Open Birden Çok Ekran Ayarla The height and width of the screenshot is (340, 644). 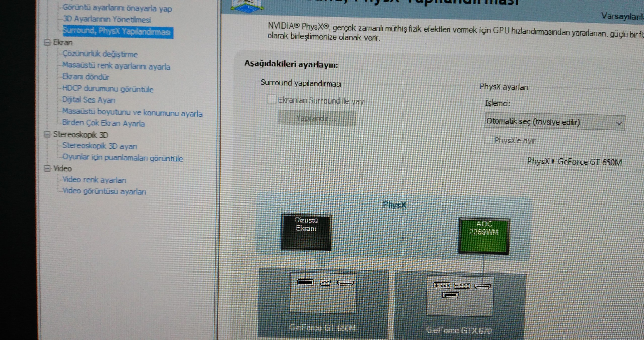[x=103, y=123]
